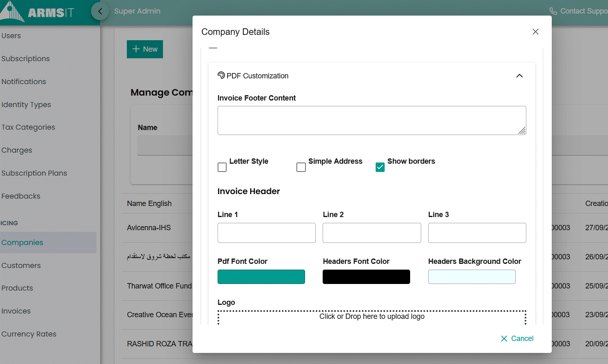Click the Cancel link
The image size is (608, 364).
point(522,338)
